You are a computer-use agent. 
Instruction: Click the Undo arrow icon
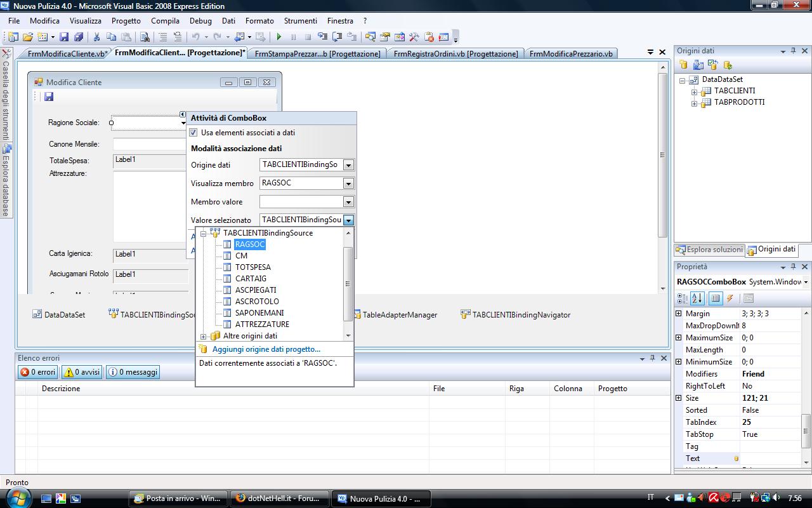pos(195,37)
